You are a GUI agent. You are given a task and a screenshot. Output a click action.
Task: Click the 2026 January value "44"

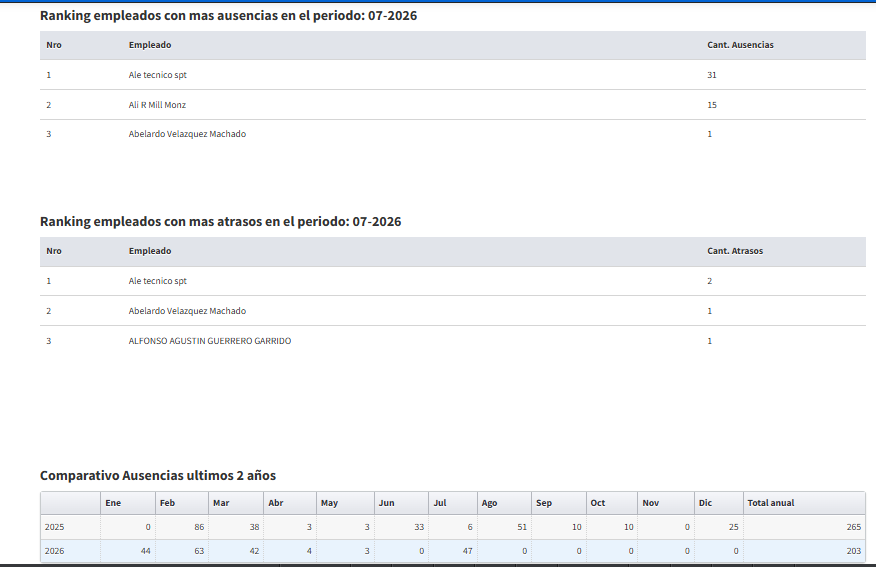coord(145,551)
